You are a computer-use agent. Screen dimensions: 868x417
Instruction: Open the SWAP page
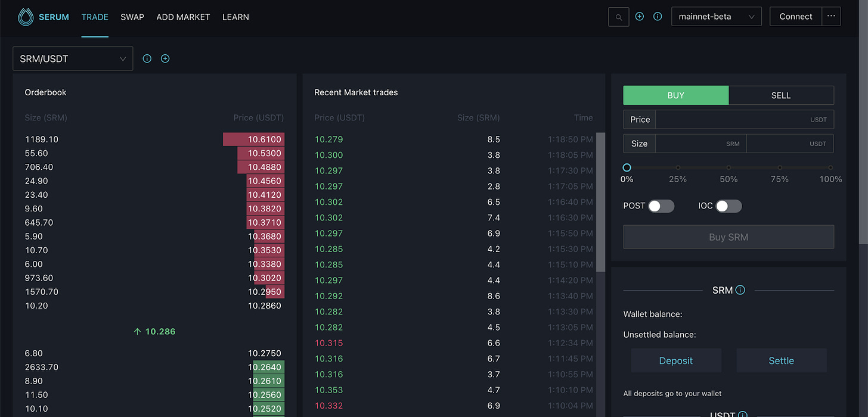pyautogui.click(x=132, y=17)
